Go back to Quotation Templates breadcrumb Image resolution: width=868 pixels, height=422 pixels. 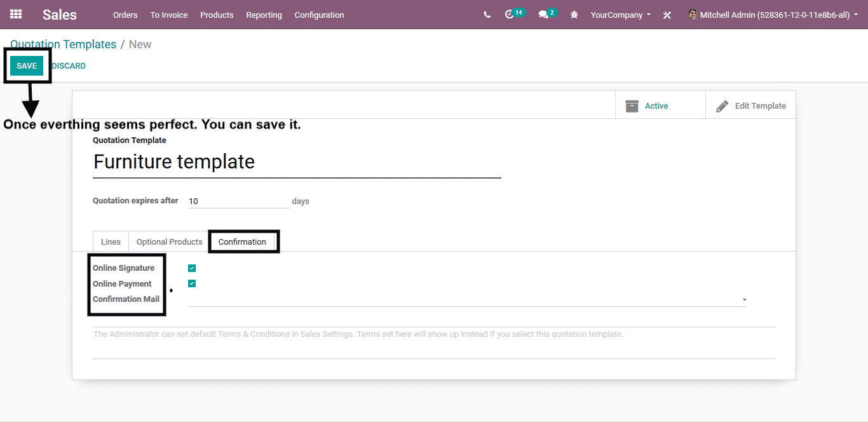pos(64,44)
